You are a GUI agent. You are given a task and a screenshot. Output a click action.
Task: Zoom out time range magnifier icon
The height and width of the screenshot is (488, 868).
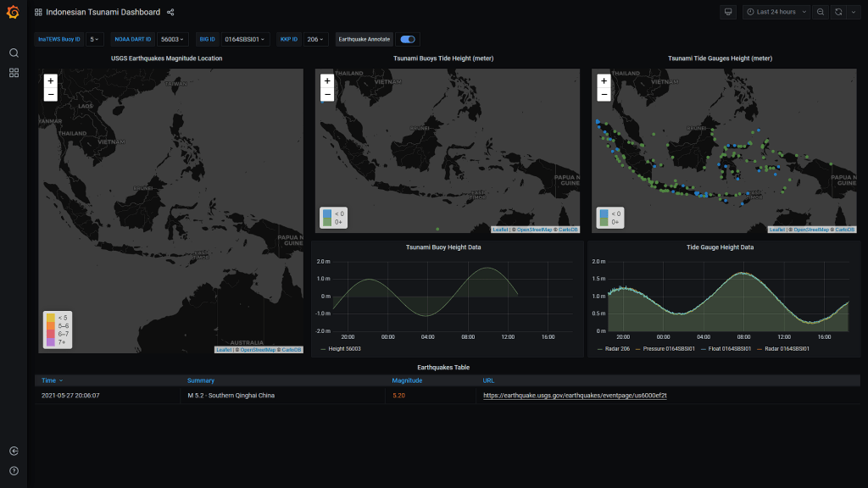point(820,12)
